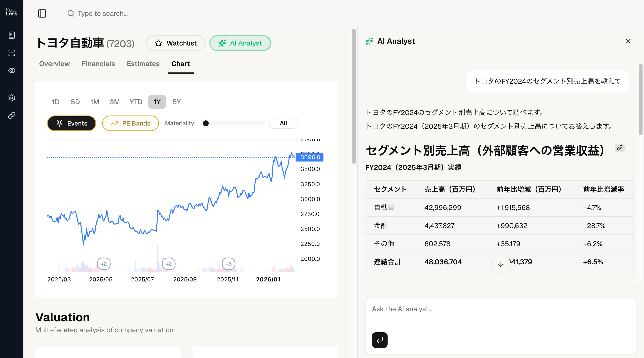Add トヨタ自動車 to Watchlist
Viewport: 644px width, 358px height.
[x=175, y=43]
